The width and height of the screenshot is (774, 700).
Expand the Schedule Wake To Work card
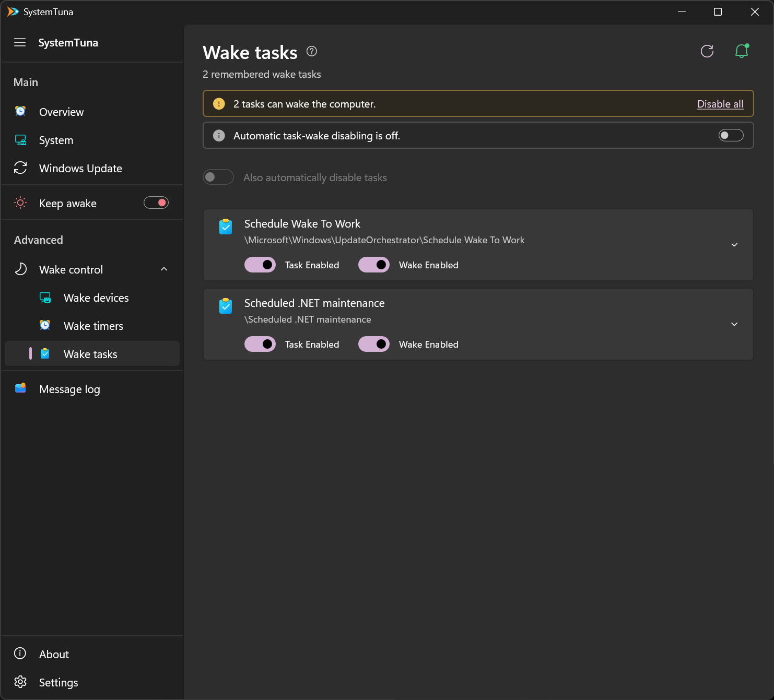[x=734, y=245]
